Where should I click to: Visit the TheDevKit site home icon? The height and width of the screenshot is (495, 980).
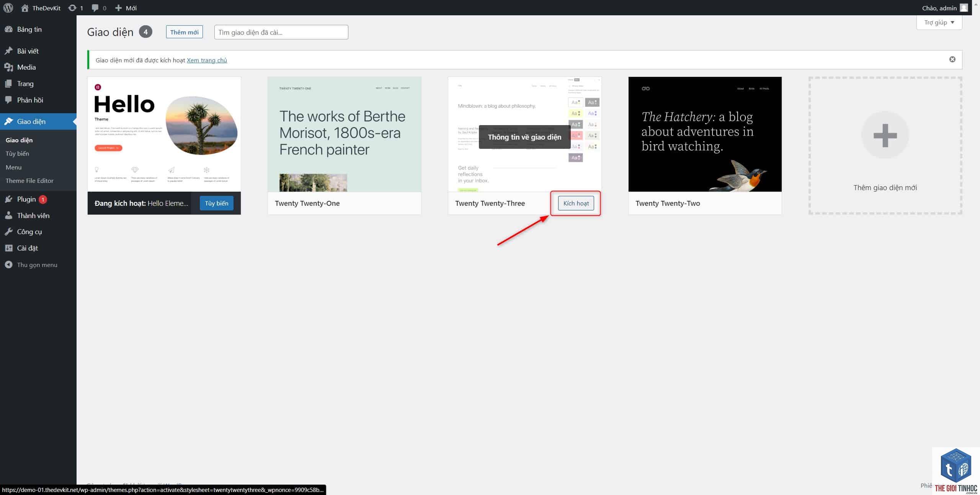[25, 8]
